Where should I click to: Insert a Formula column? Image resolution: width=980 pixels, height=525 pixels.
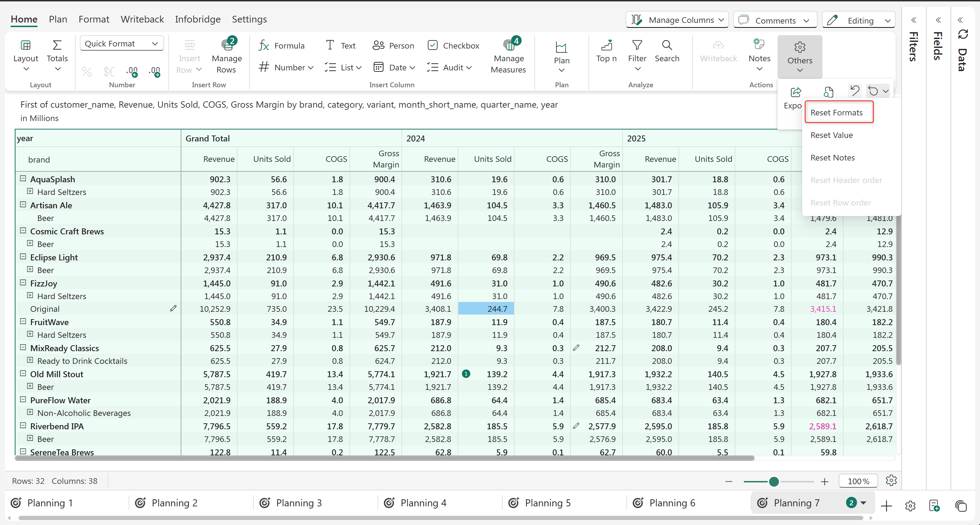pyautogui.click(x=282, y=46)
